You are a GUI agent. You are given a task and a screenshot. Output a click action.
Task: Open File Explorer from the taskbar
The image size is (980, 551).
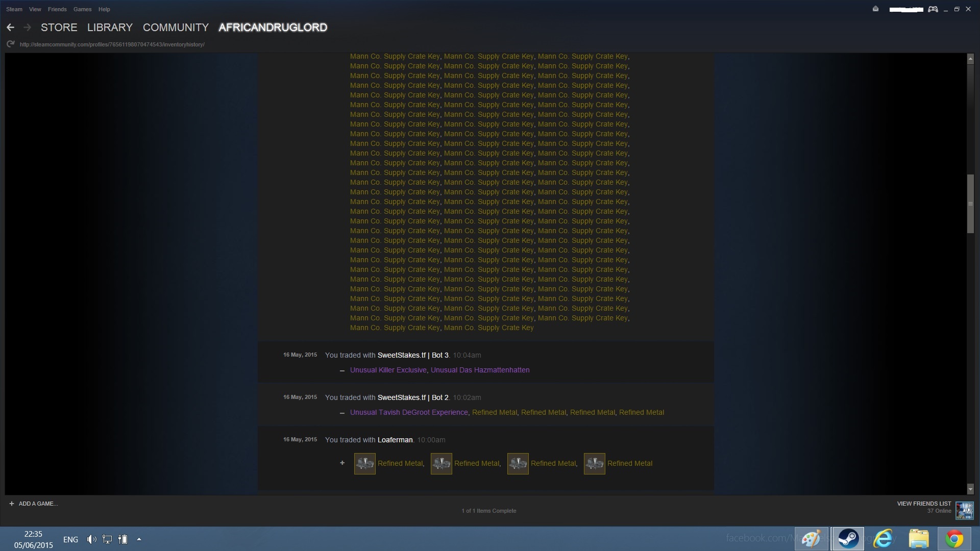coord(919,539)
